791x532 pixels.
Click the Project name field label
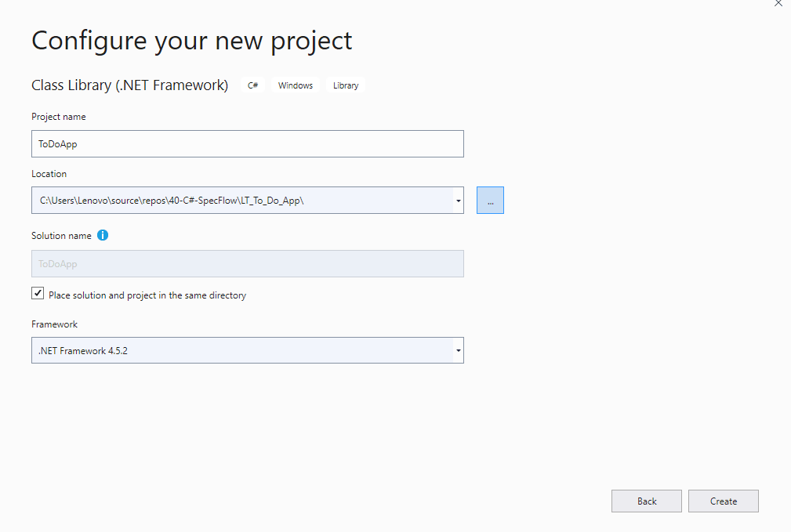59,117
